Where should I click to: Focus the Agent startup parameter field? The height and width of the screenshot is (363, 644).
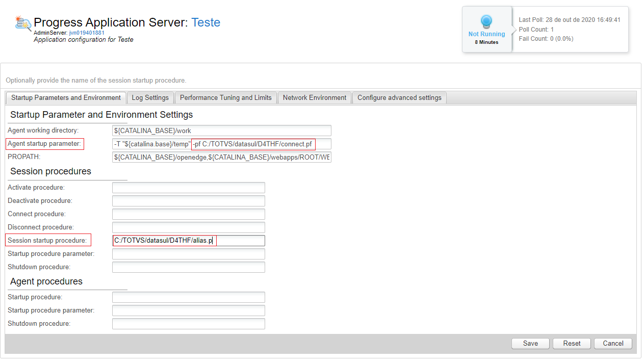coord(221,144)
